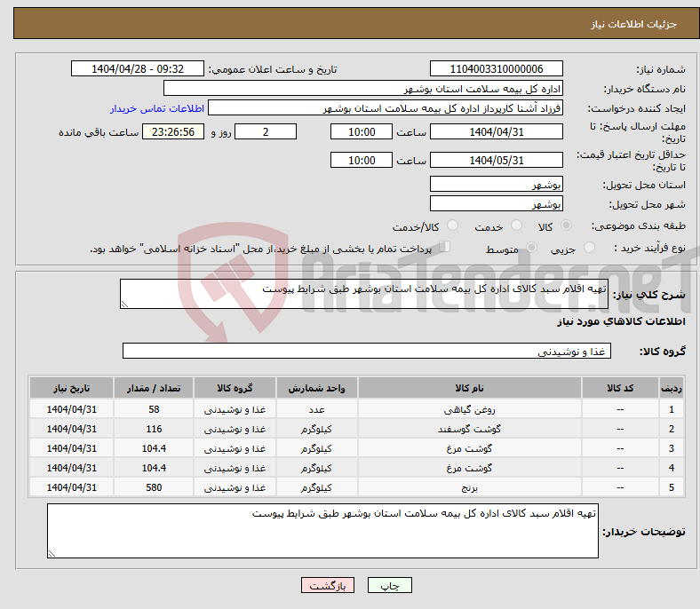Click the نام کالا column header

pyautogui.click(x=470, y=388)
